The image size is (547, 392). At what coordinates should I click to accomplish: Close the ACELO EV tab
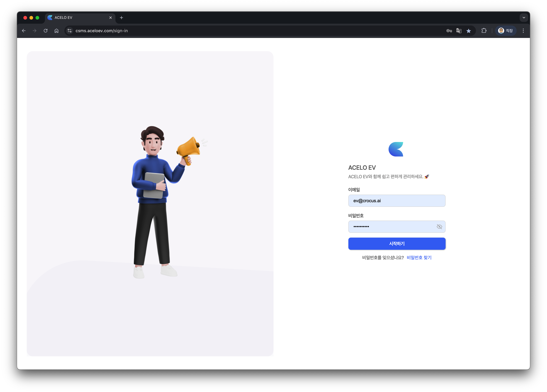110,18
